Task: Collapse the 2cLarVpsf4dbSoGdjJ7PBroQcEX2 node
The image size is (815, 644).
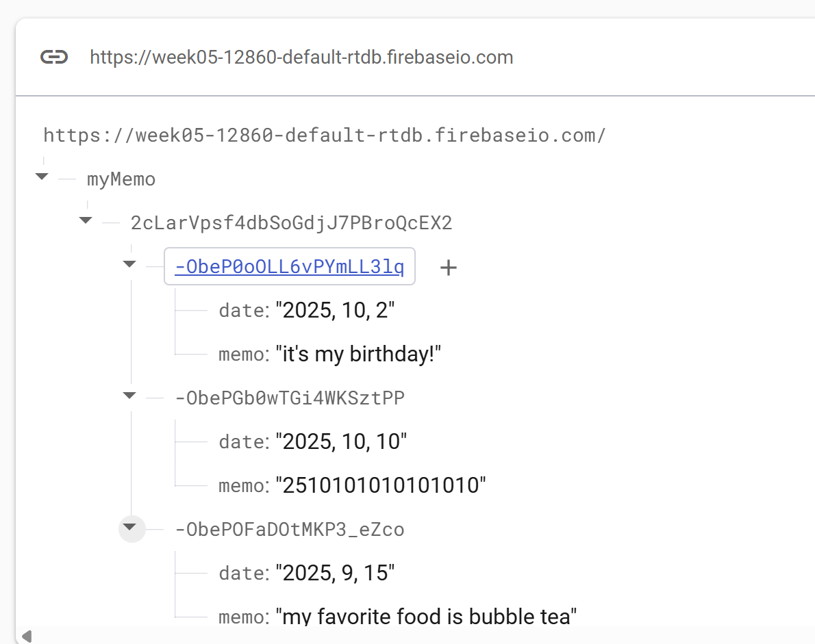Action: [x=86, y=220]
